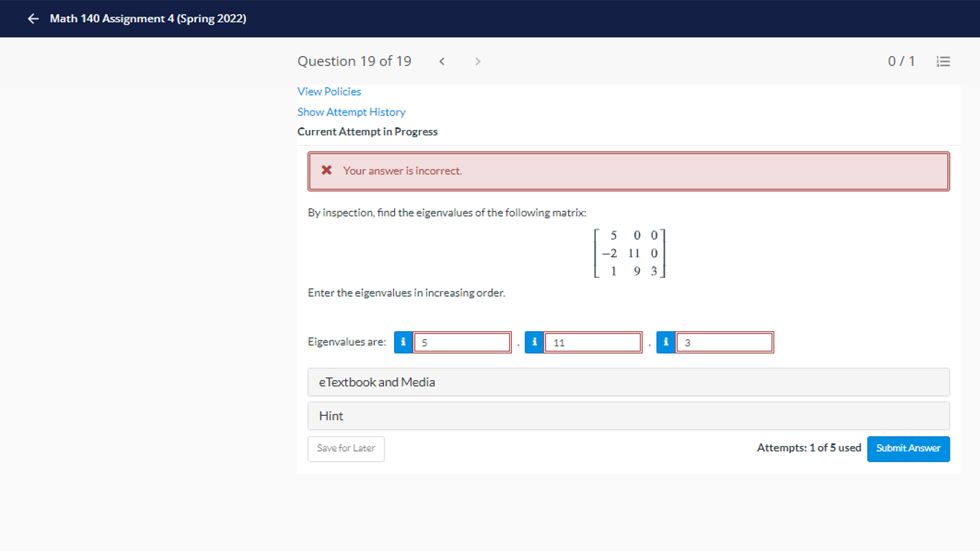Open the question list icon

pos(943,61)
